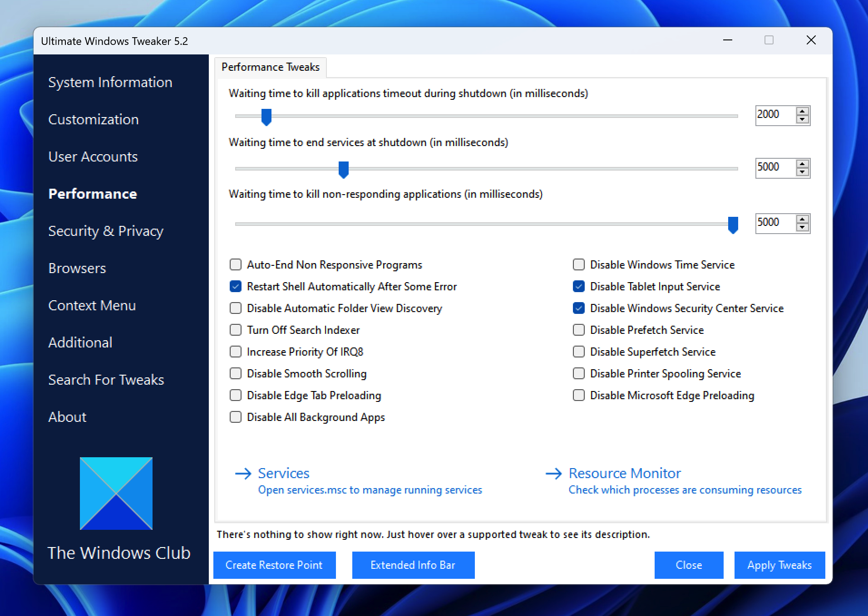868x616 pixels.
Task: Open the Extended Info Bar
Action: [414, 565]
